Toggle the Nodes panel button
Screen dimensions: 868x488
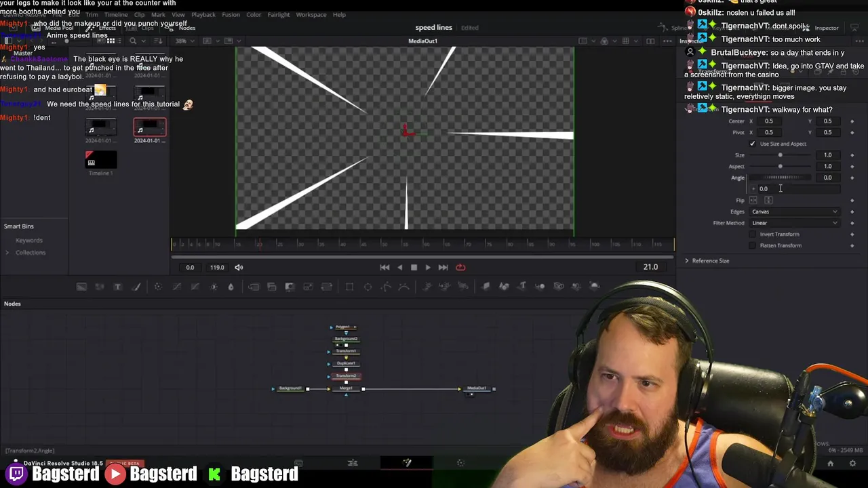pos(182,28)
